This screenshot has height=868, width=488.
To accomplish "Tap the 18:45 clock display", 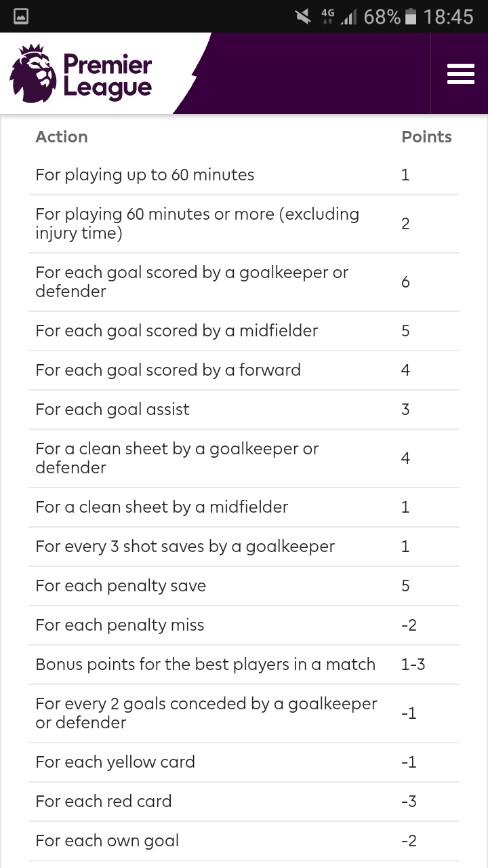I will pyautogui.click(x=448, y=16).
